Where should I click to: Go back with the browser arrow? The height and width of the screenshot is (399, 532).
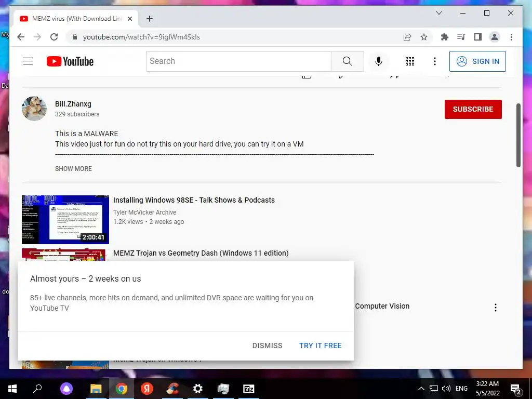21,37
